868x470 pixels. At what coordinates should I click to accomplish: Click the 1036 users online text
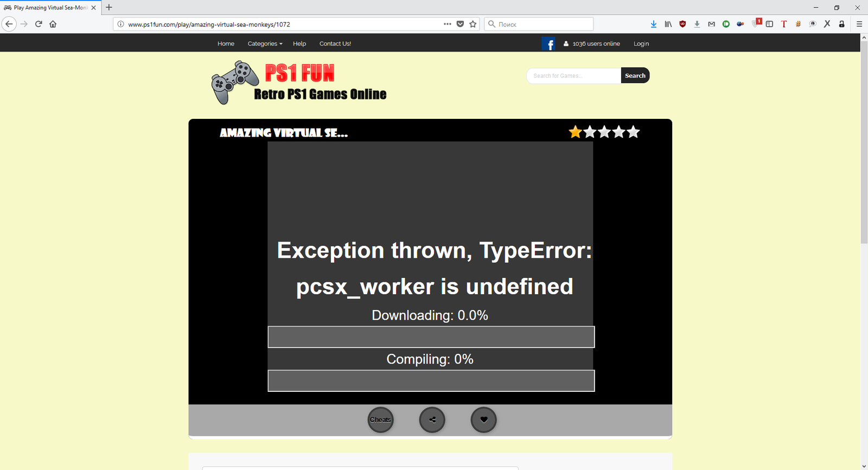[596, 44]
